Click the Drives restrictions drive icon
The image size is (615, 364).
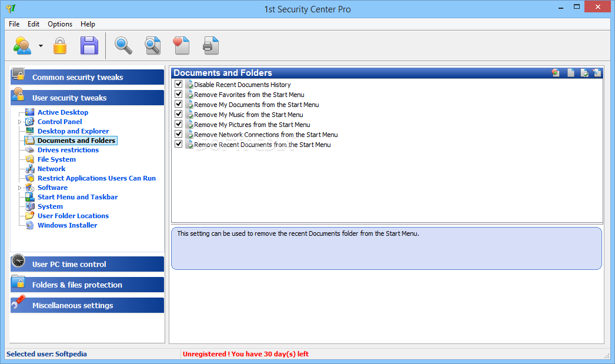tap(30, 150)
